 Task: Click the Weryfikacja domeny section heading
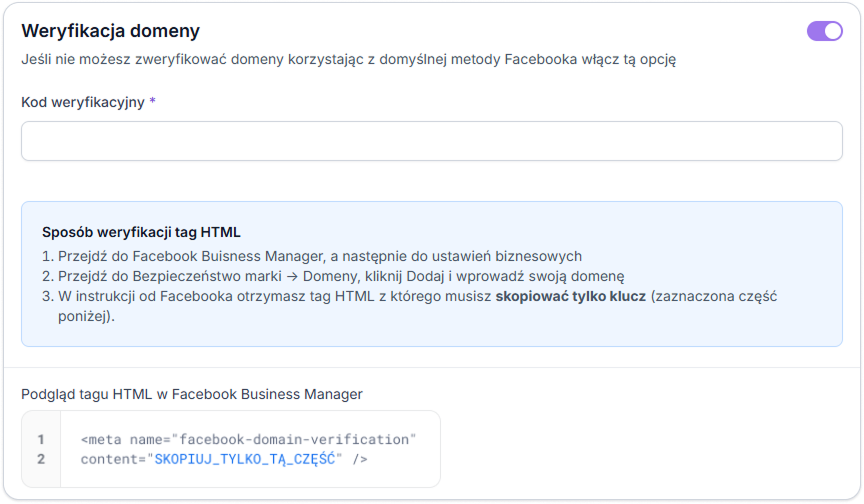(x=110, y=31)
